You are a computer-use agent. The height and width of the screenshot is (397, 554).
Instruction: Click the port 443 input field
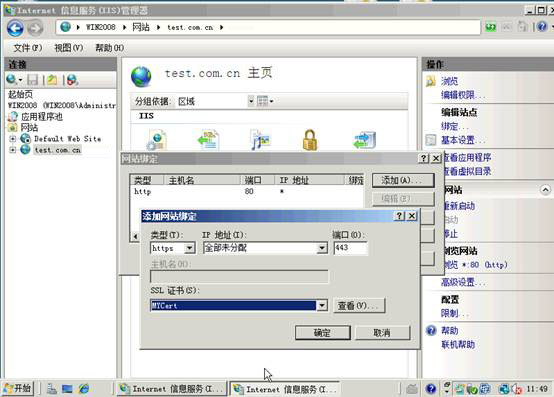pyautogui.click(x=350, y=248)
